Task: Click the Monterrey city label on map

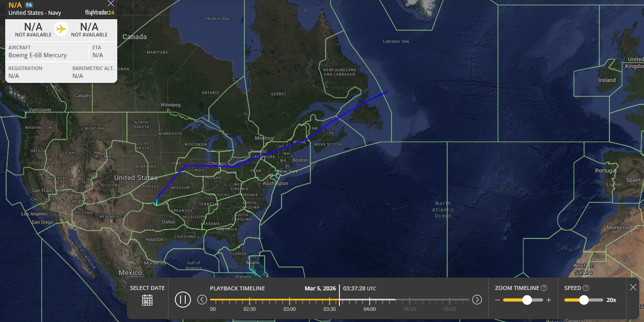Action: coord(155,263)
